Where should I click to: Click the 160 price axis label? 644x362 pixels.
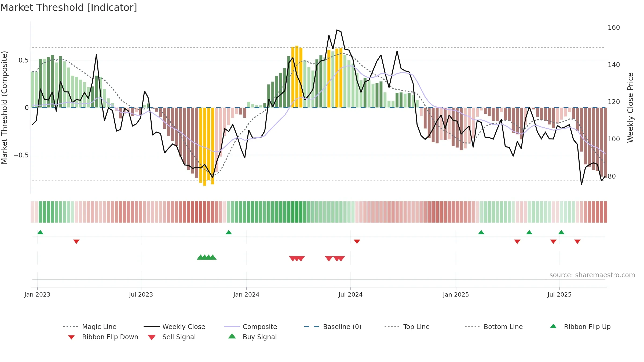pos(614,28)
